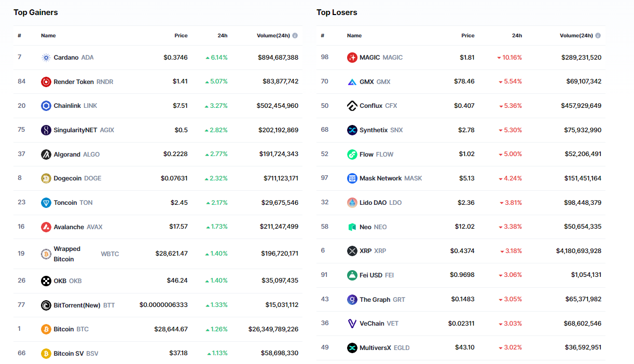This screenshot has height=364, width=634.
Task: Sort Top Gainers by Name column header
Action: pyautogui.click(x=48, y=36)
